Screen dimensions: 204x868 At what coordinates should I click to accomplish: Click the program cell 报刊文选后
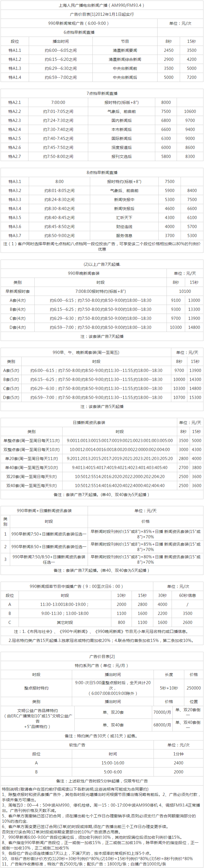(x=122, y=157)
